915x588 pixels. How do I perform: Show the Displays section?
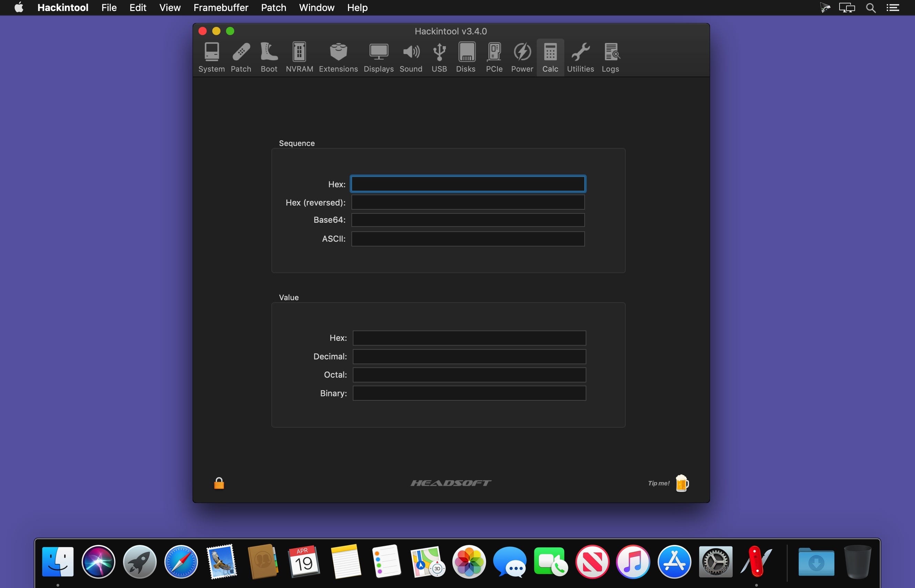pyautogui.click(x=378, y=57)
